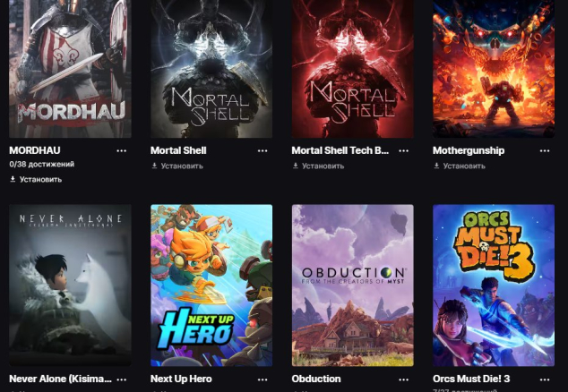This screenshot has width=568, height=392.
Task: Open the three-dot menu for MORDHAU
Action: [x=121, y=150]
